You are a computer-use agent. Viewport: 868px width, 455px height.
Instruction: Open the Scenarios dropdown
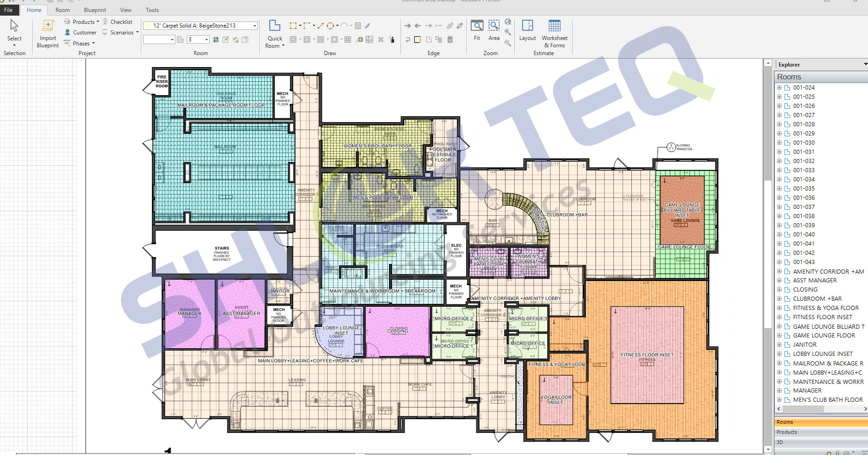120,33
